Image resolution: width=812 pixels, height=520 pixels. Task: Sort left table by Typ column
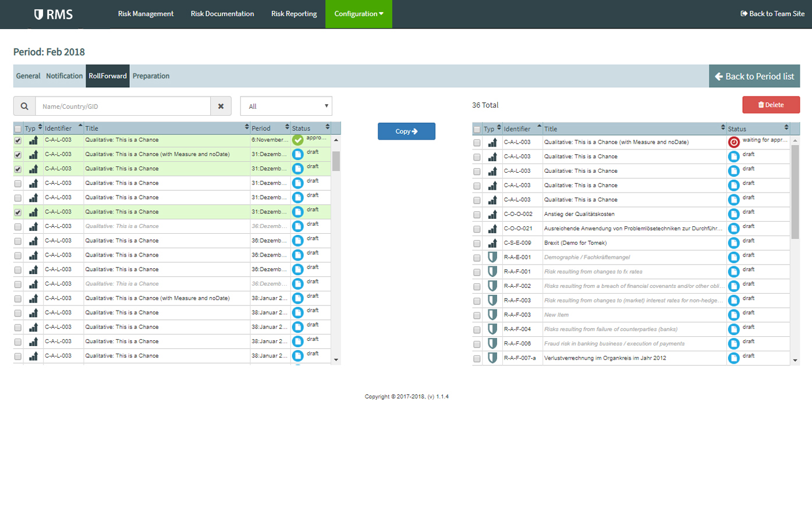point(33,128)
